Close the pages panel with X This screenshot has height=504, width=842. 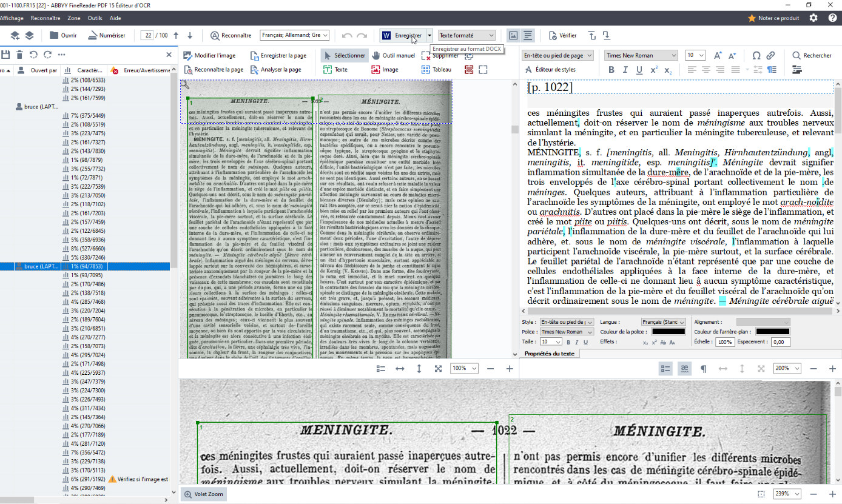pyautogui.click(x=169, y=55)
